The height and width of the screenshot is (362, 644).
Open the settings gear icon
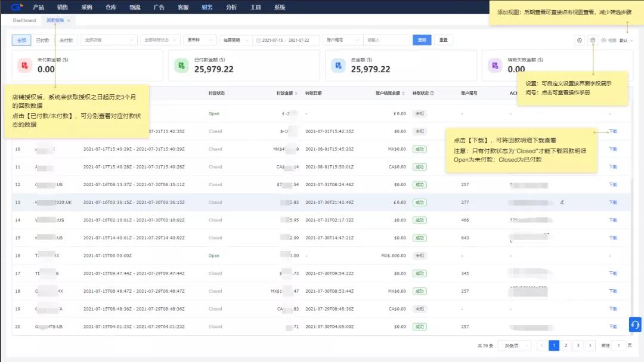tap(579, 41)
